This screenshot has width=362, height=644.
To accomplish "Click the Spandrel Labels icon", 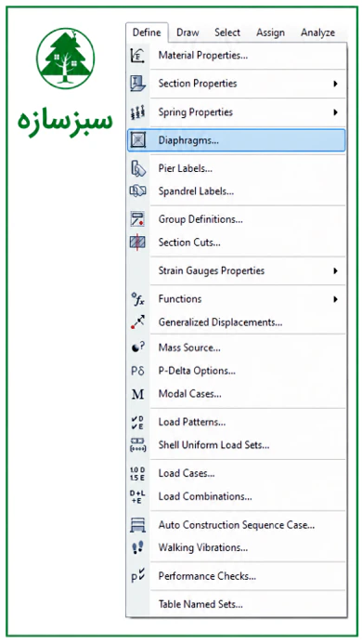I will 138,191.
